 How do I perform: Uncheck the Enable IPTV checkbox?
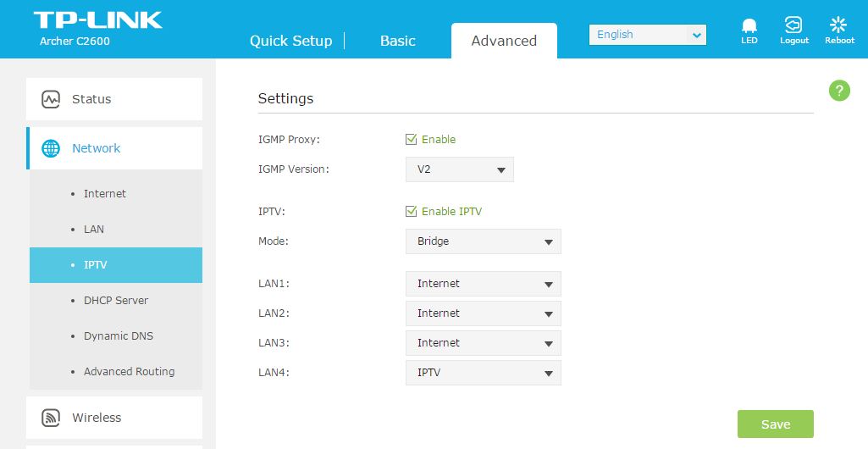[x=412, y=212]
